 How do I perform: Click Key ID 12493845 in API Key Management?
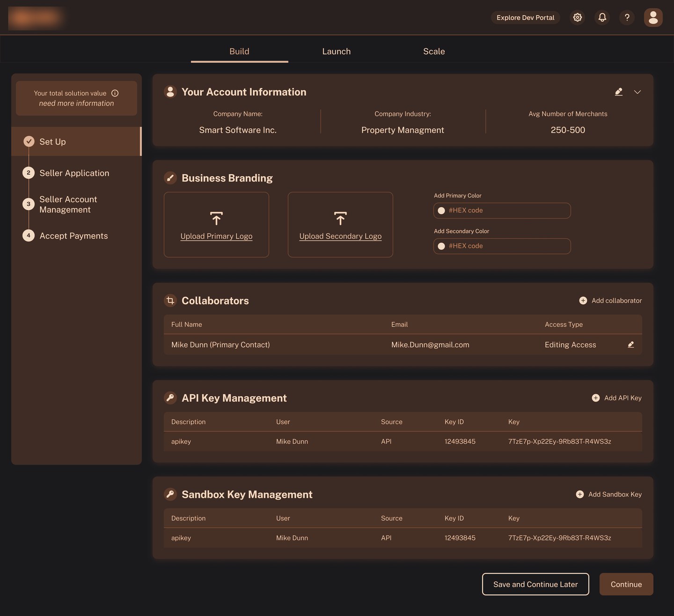coord(460,441)
